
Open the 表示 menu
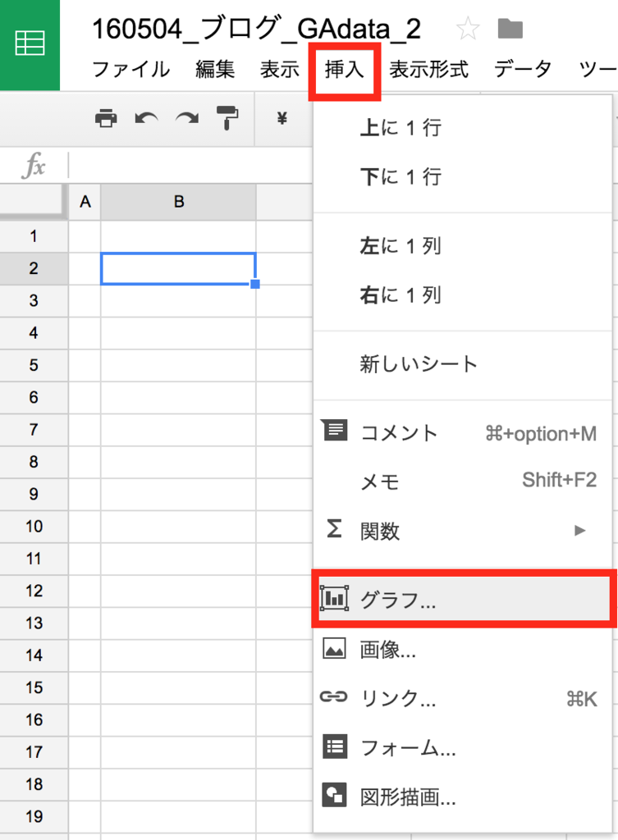(279, 69)
